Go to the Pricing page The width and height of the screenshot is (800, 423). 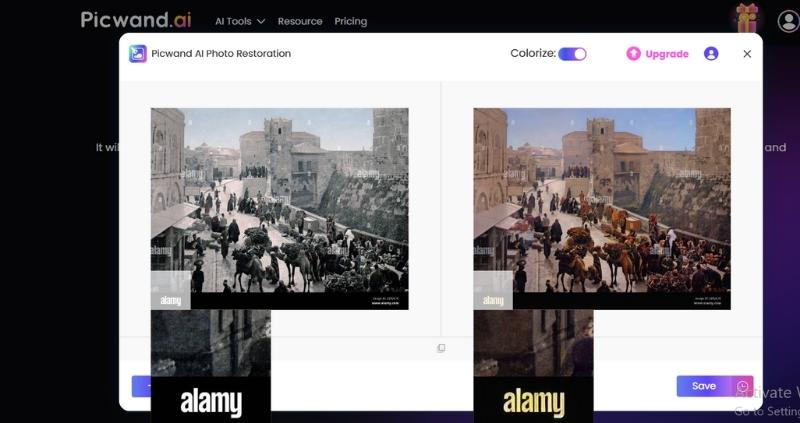pos(351,21)
